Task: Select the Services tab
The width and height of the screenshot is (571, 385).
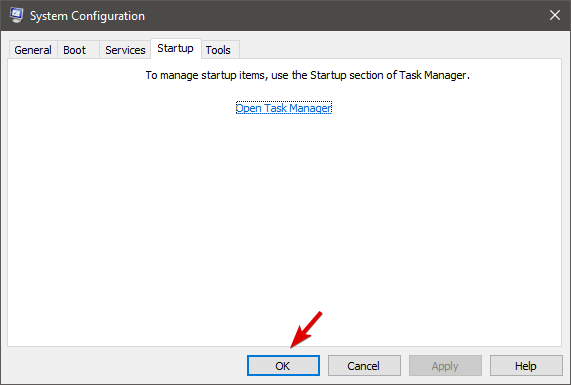Action: tap(125, 50)
